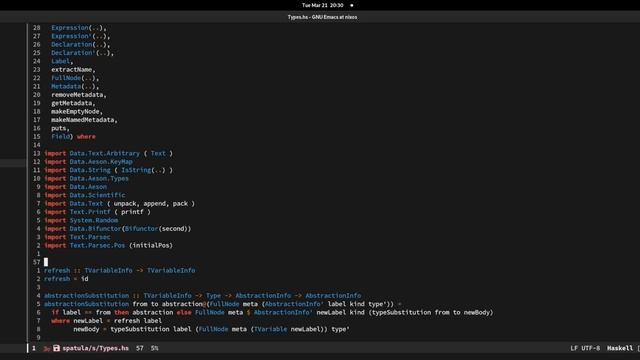Click the export 'Label,'
This screenshot has height=360, width=640.
62,61
